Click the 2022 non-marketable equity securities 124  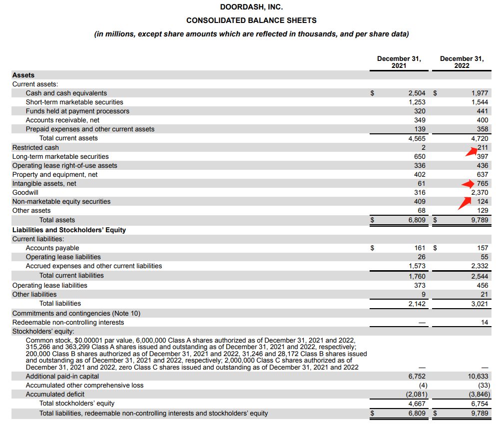tap(483, 202)
